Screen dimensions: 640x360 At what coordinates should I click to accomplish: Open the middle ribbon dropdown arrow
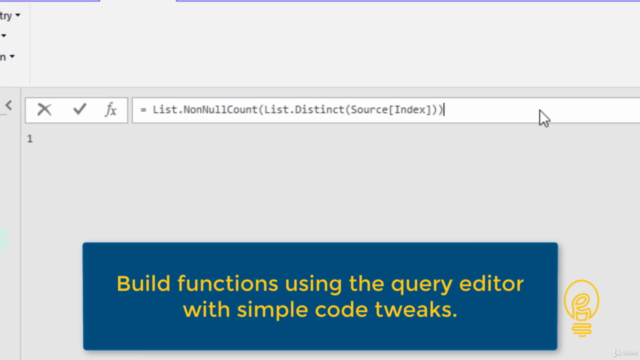point(3,36)
